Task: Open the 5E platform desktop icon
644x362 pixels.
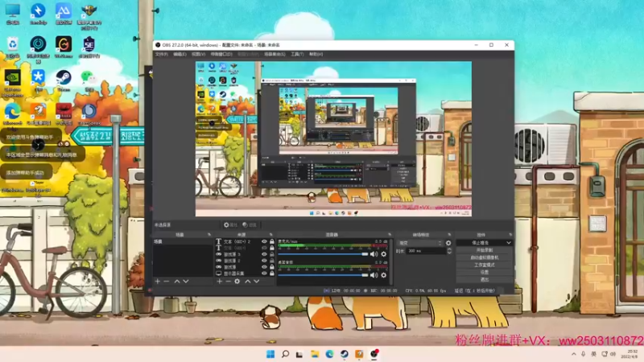Action: click(89, 47)
